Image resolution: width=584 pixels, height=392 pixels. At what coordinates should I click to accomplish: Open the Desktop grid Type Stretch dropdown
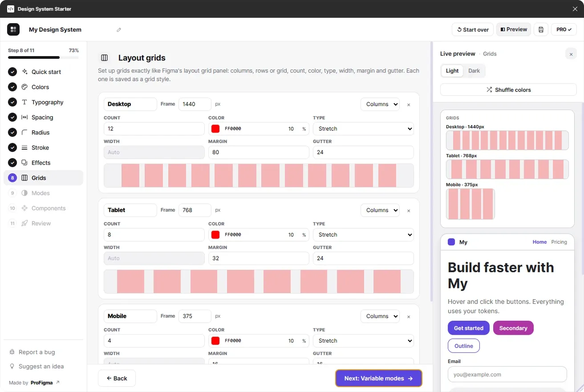(x=363, y=129)
